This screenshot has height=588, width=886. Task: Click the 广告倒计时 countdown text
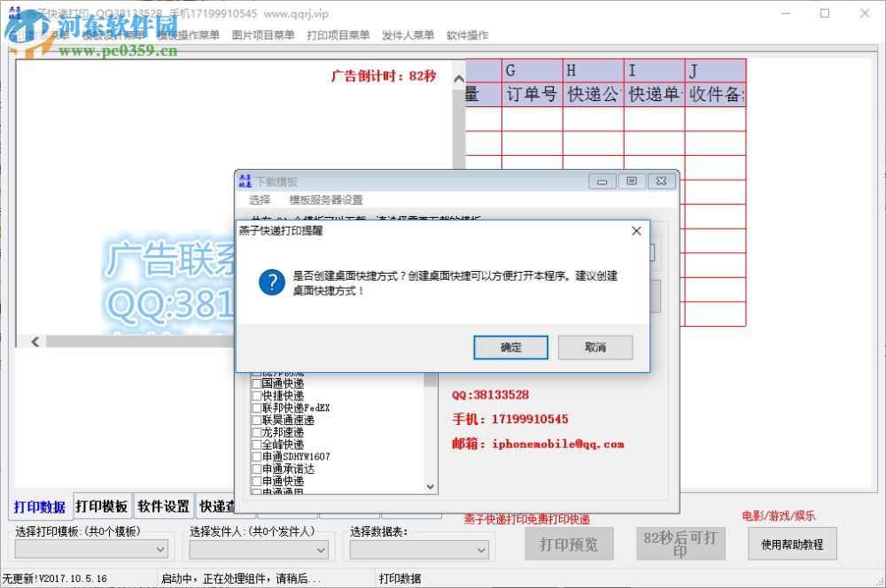[384, 75]
